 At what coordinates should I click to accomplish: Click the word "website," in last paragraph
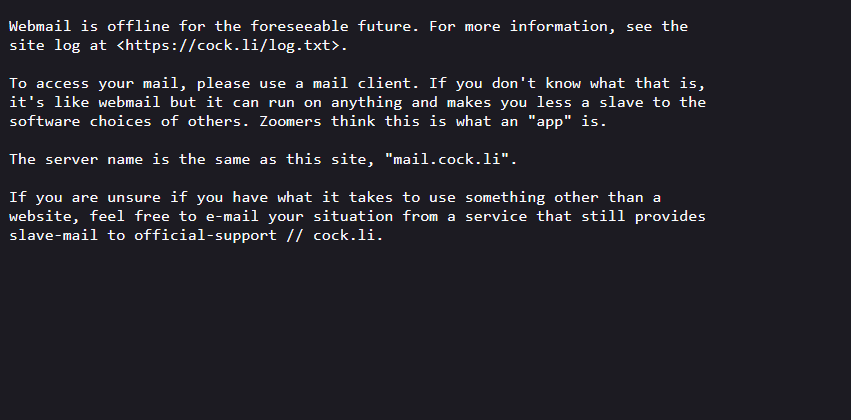pos(45,217)
